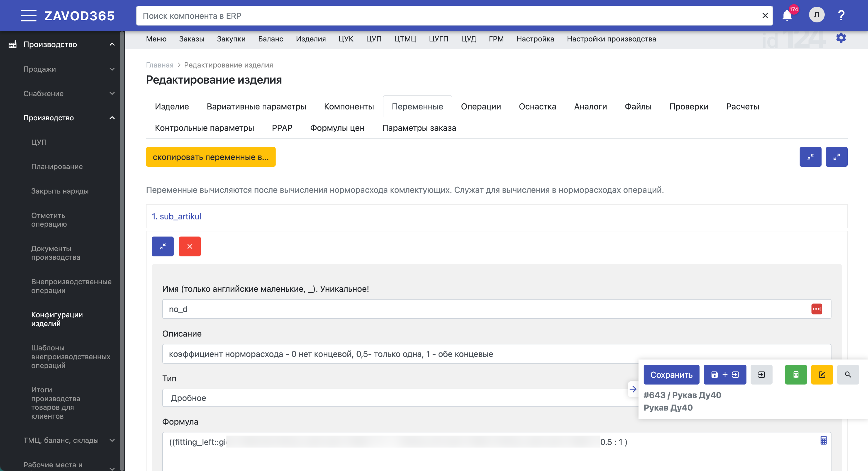
Task: Open the Тип dropdown showing Дробное
Action: click(x=394, y=398)
